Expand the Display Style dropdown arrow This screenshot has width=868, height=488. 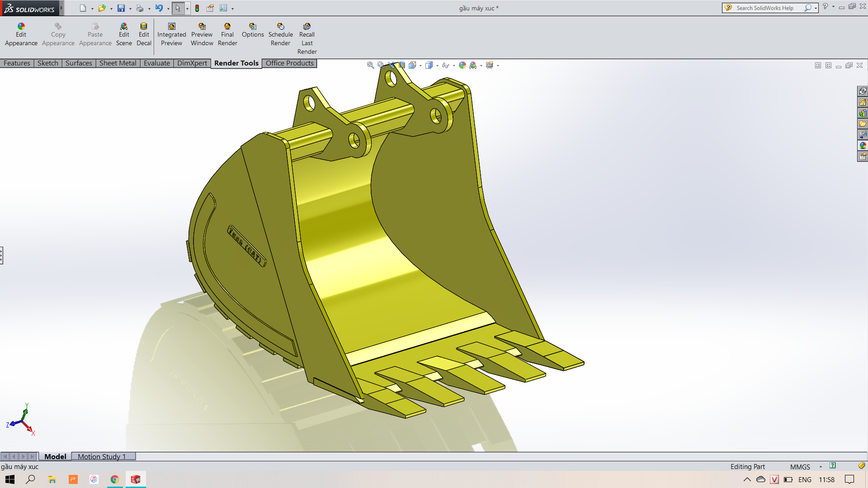point(437,66)
